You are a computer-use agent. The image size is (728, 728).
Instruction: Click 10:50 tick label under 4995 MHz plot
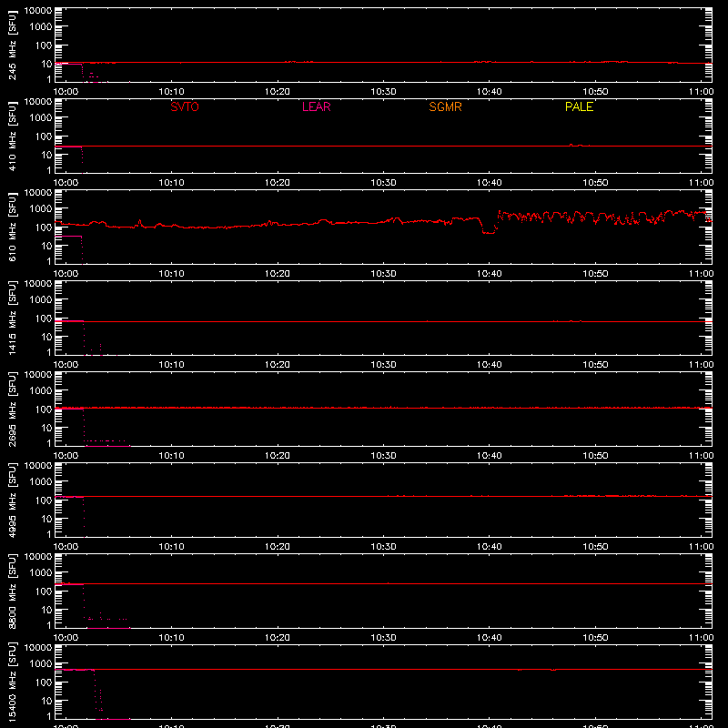pyautogui.click(x=595, y=547)
